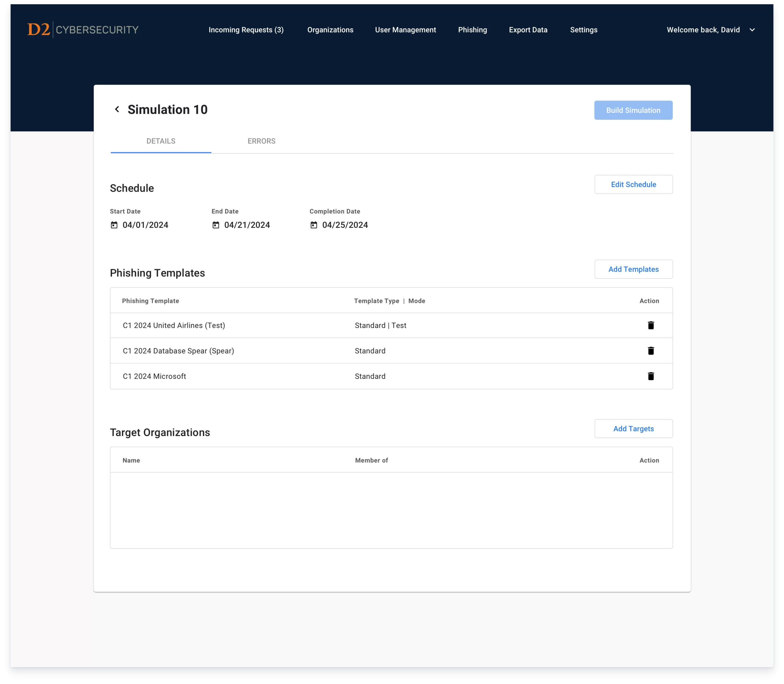Expand the Welcome back, David user menu

point(752,30)
